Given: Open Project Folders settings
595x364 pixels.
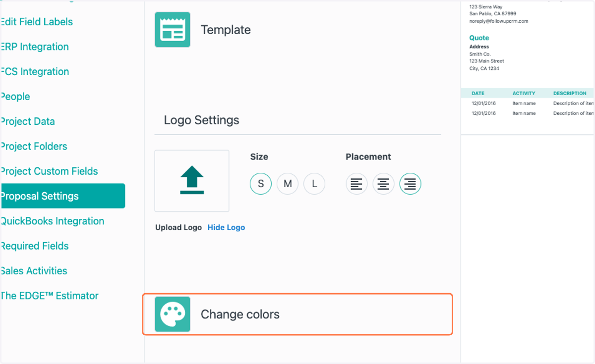Looking at the screenshot, I should 34,146.
